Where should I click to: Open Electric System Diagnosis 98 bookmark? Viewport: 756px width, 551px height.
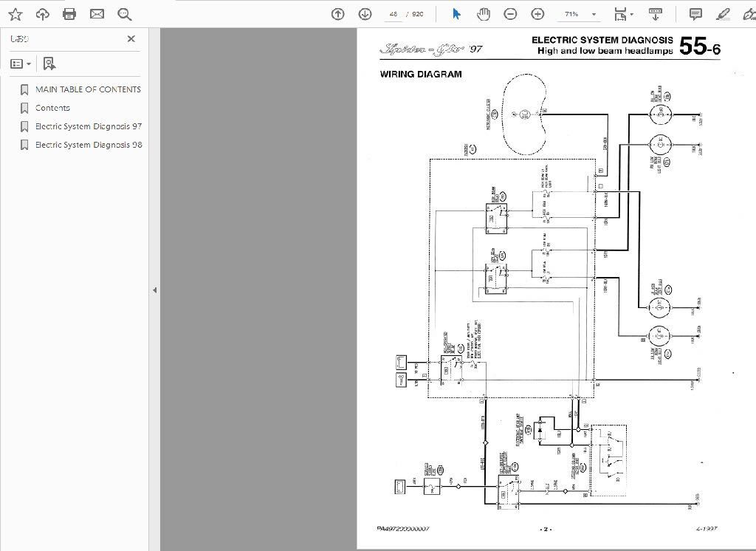pos(89,144)
